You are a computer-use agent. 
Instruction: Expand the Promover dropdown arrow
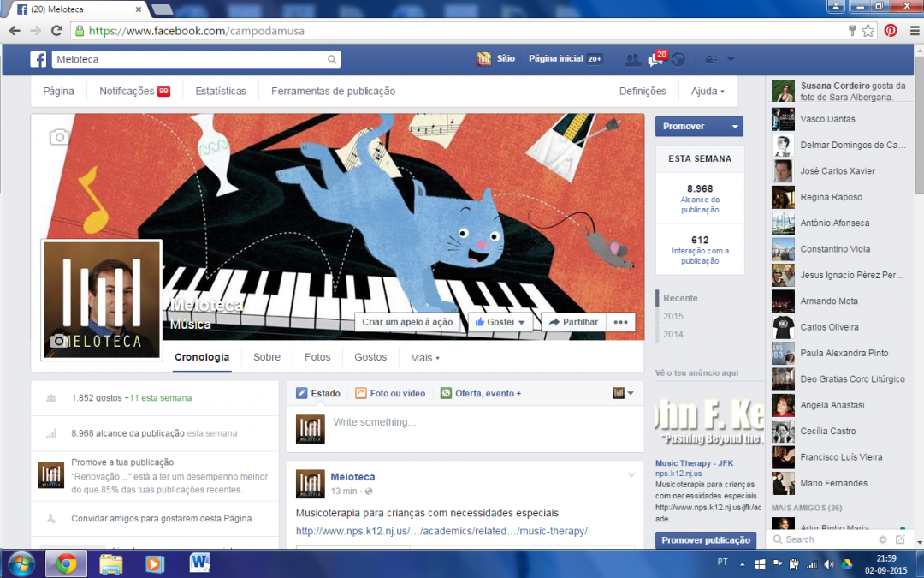coord(734,126)
